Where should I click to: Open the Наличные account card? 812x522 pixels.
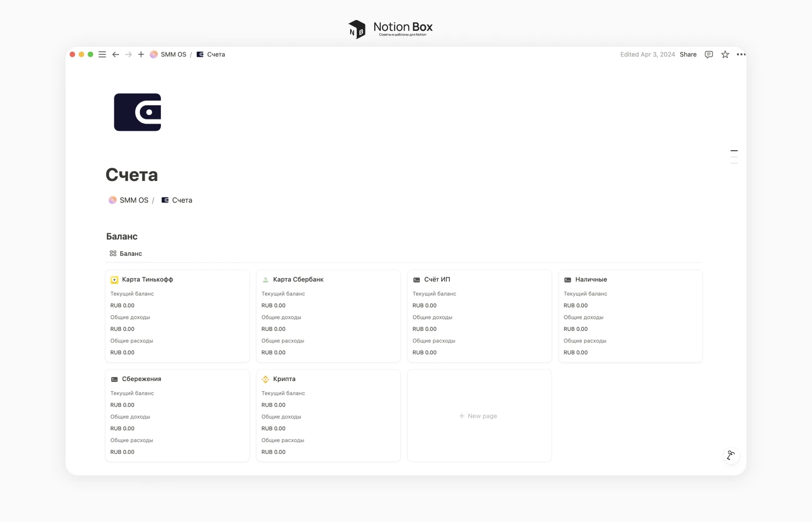(x=591, y=279)
